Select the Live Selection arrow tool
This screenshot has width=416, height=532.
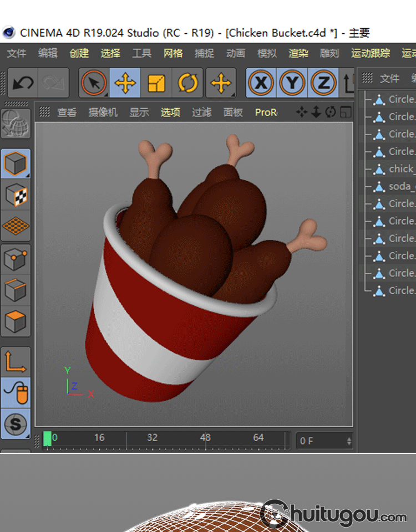[94, 84]
